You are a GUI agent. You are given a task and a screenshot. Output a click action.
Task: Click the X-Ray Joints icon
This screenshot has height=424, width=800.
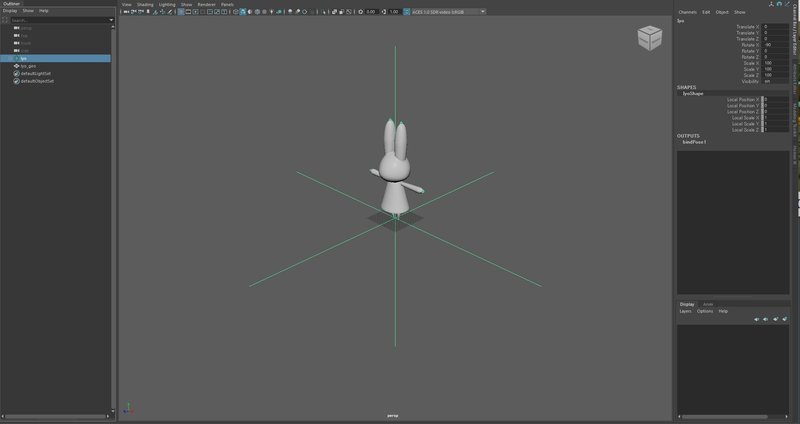pyautogui.click(x=348, y=11)
